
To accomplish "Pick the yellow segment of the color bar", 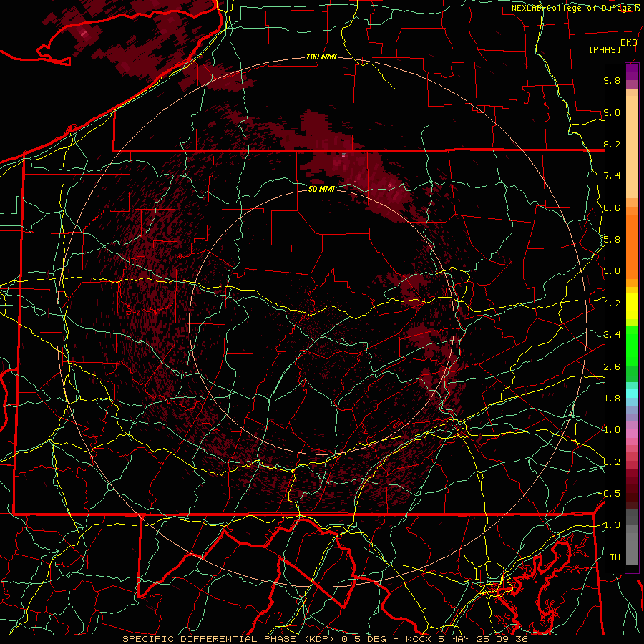I will coord(632,306).
